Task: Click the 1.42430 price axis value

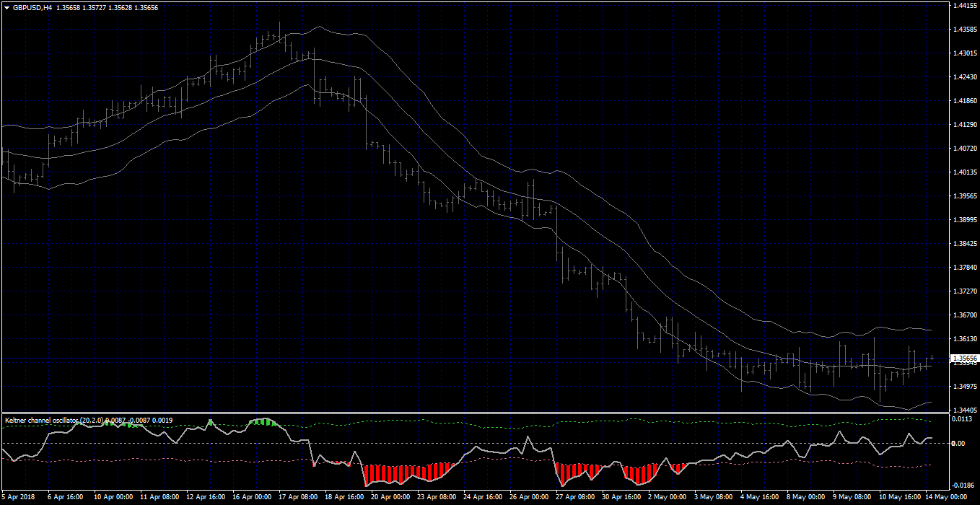Action: point(964,77)
